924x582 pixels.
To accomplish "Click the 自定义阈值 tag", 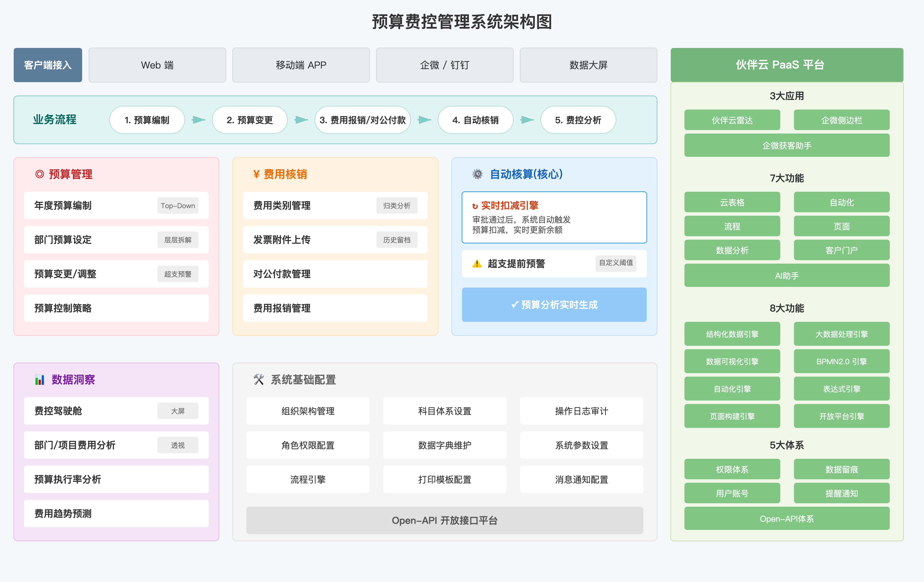I will pyautogui.click(x=615, y=263).
